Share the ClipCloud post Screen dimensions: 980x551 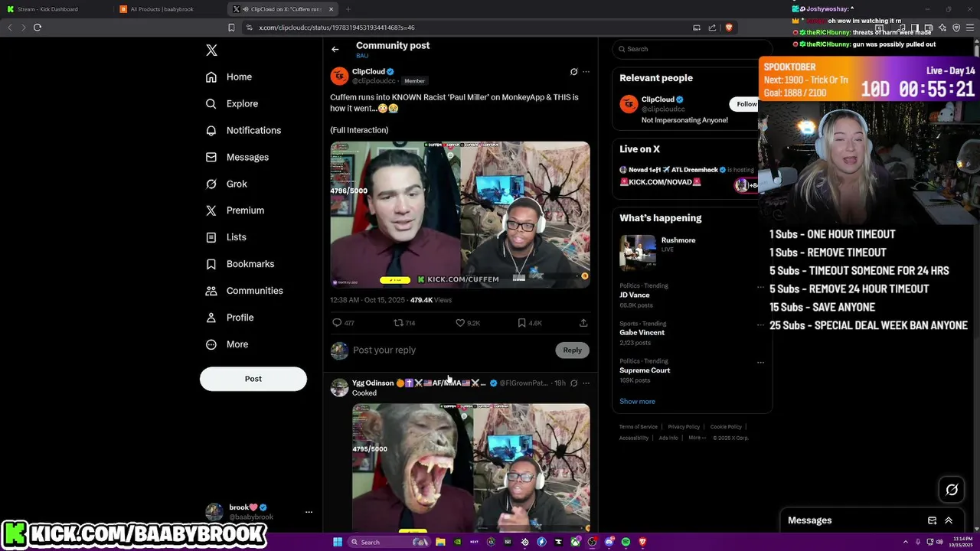tap(583, 323)
